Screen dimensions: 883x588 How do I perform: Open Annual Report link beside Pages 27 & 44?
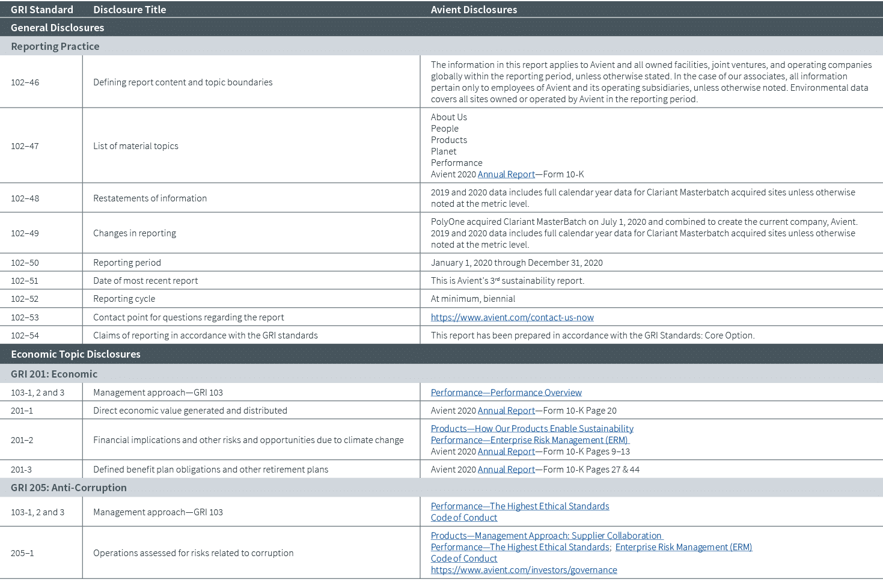[x=506, y=470]
